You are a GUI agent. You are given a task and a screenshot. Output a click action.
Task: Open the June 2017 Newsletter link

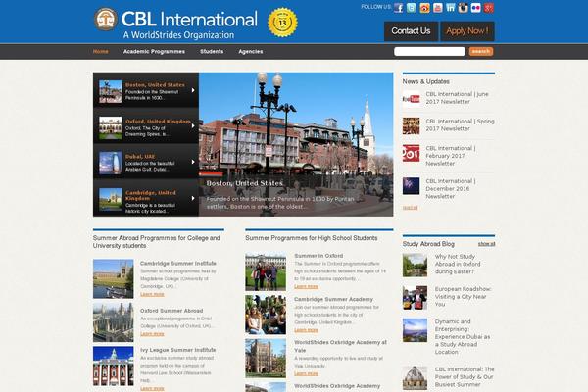tap(457, 98)
